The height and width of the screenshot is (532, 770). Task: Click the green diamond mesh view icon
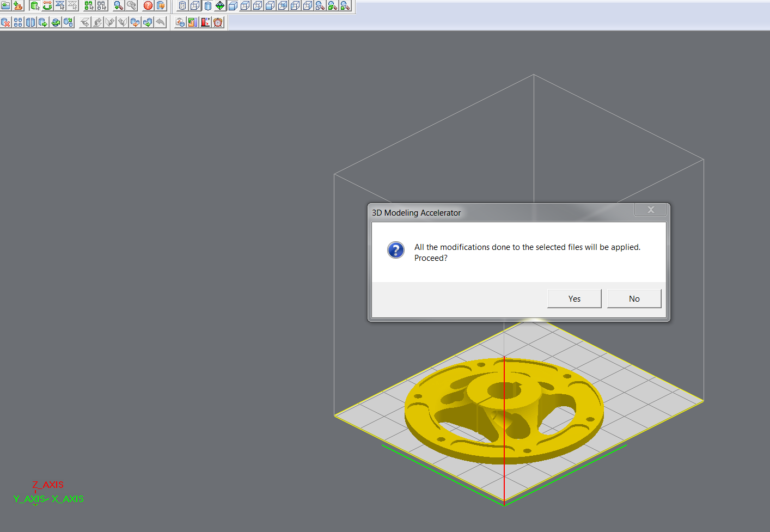(220, 5)
